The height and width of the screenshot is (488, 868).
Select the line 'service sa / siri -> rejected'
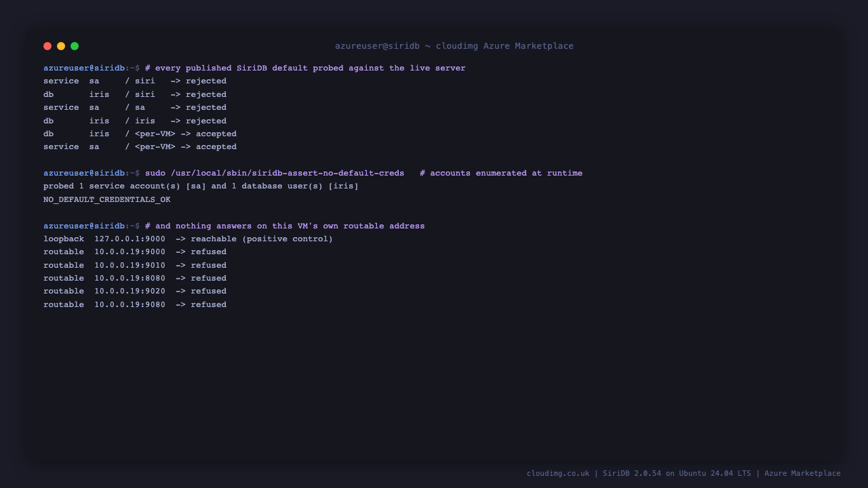click(135, 81)
